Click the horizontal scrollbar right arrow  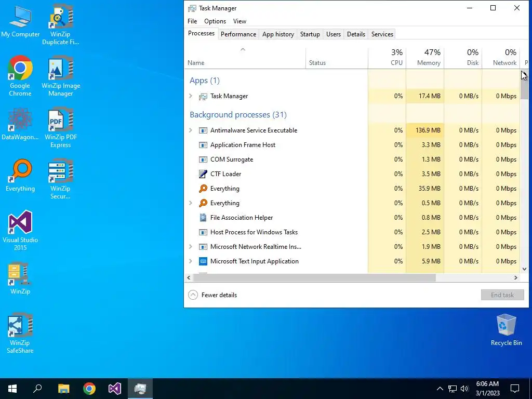coord(516,277)
